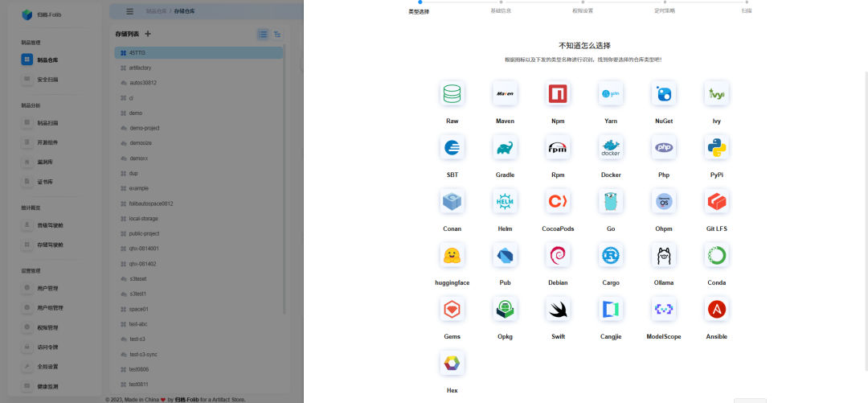This screenshot has height=403, width=868.
Task: Choose the Conan repository type icon
Action: click(452, 201)
